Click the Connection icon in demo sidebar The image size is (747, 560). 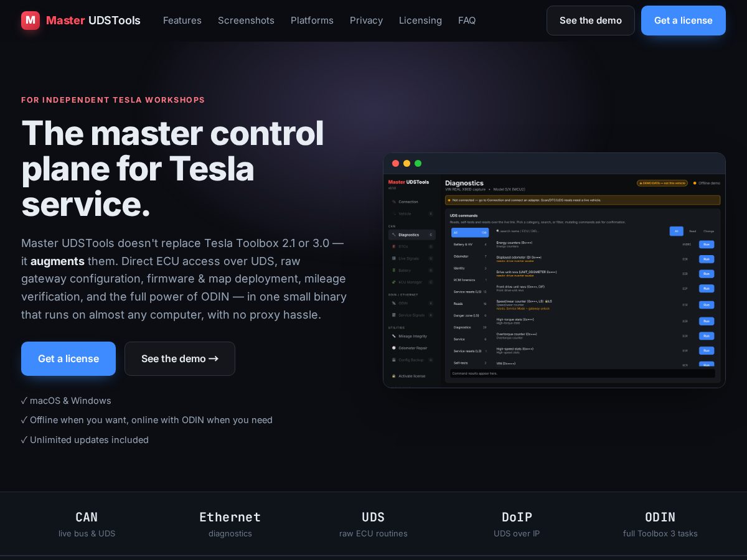pyautogui.click(x=393, y=202)
